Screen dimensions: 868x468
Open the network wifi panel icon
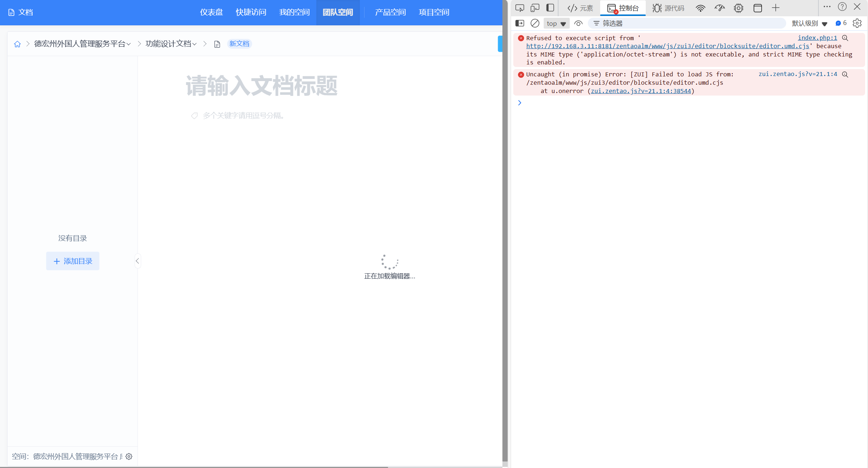pyautogui.click(x=700, y=8)
